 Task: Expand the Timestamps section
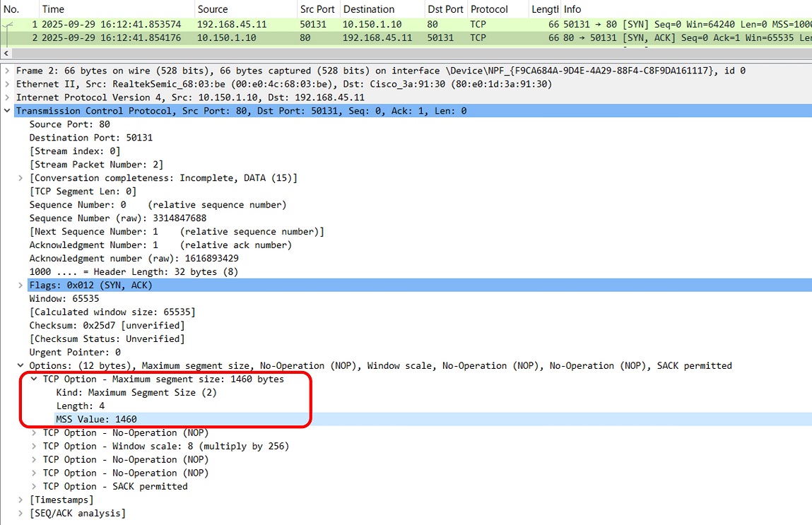(20, 500)
